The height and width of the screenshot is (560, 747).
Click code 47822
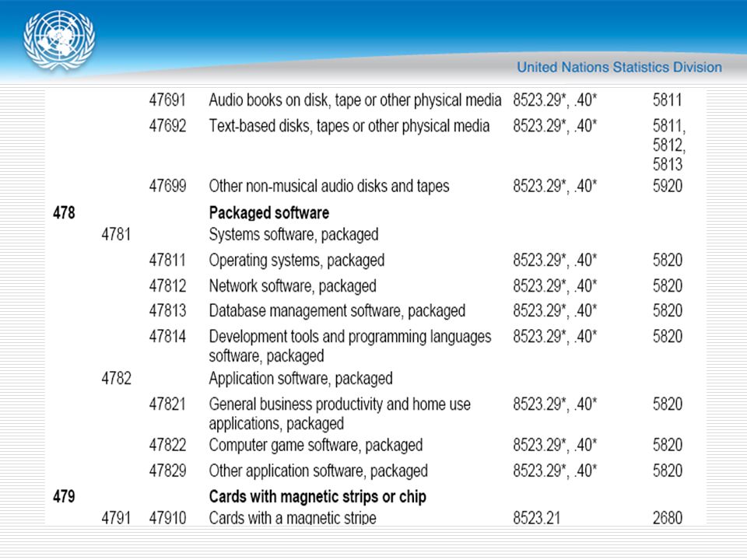[x=167, y=445]
